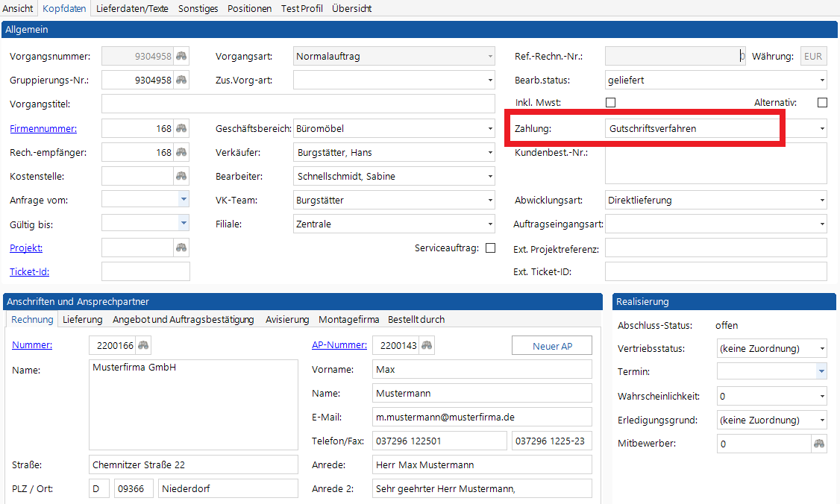Open Anfrage vom date picker arrow

tap(184, 200)
